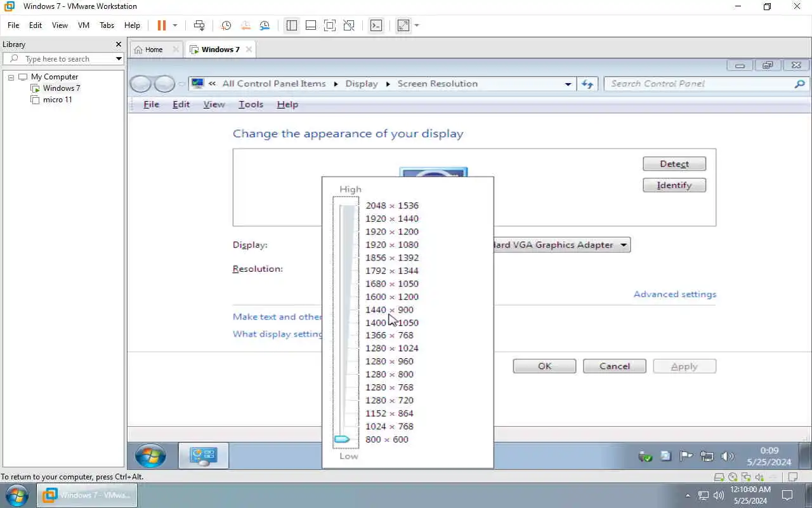Click VMware hard disk status icon
Image resolution: width=812 pixels, height=508 pixels.
click(x=719, y=478)
